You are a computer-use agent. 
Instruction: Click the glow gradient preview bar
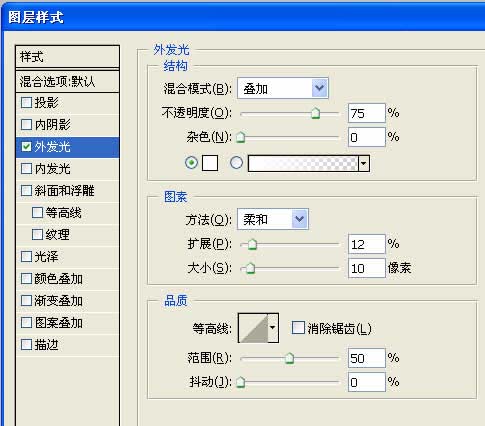303,163
